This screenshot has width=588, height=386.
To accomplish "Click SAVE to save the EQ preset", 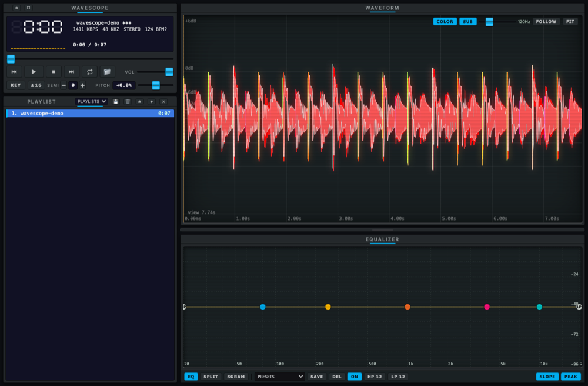I will click(x=316, y=377).
